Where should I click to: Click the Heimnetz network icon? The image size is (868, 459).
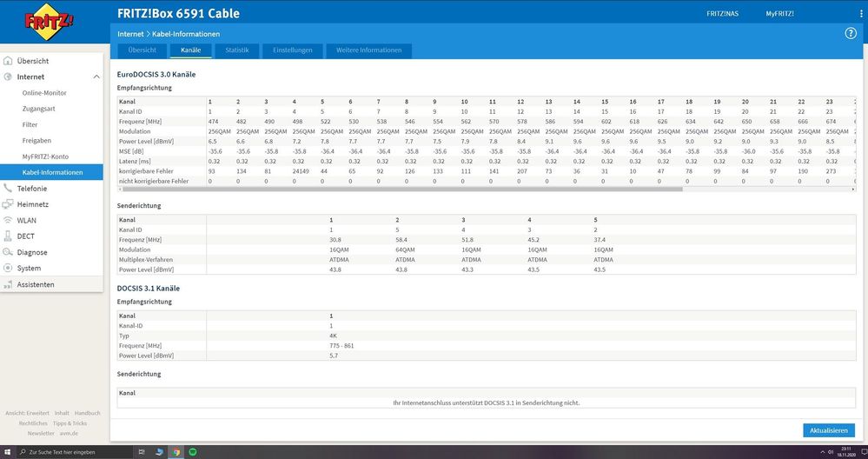8,204
